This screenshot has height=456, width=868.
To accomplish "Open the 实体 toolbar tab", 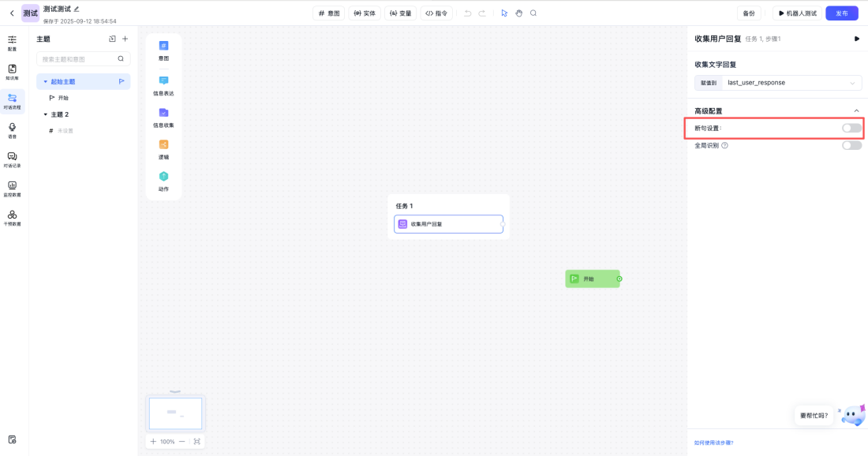I will (364, 13).
